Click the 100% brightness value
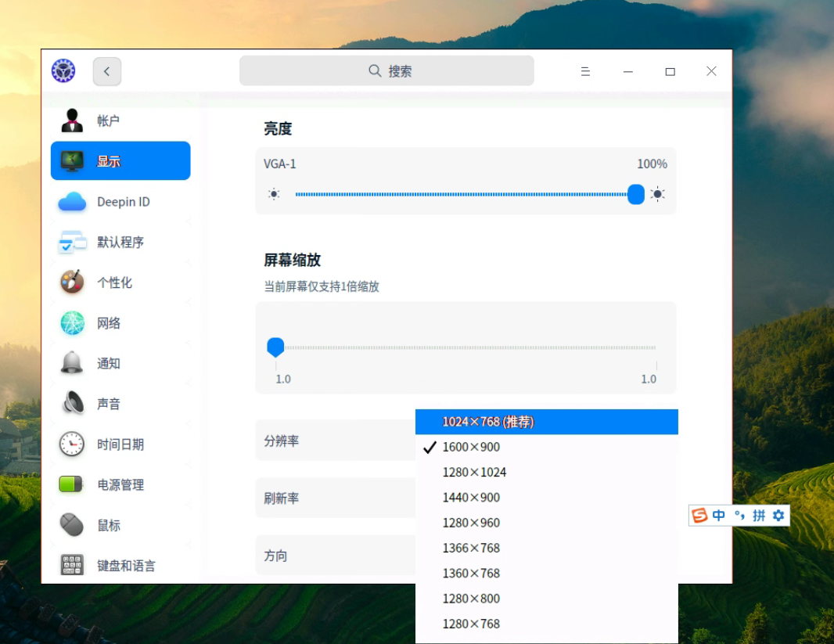The width and height of the screenshot is (834, 644). 652,164
